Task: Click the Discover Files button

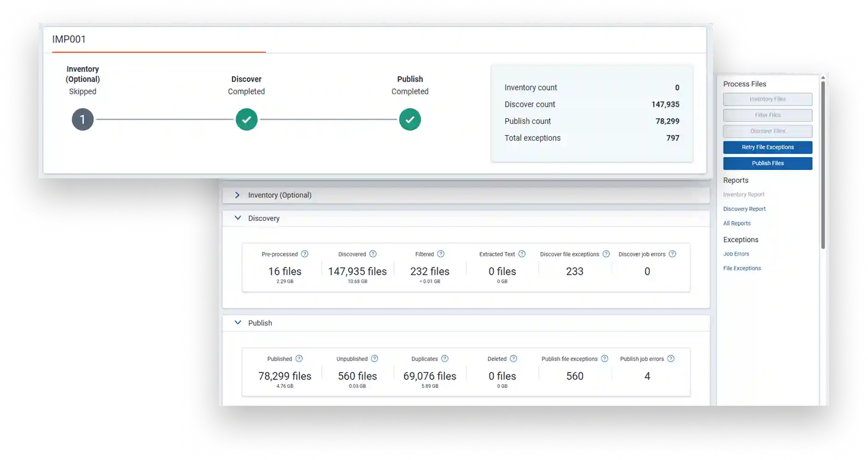Action: pyautogui.click(x=768, y=131)
